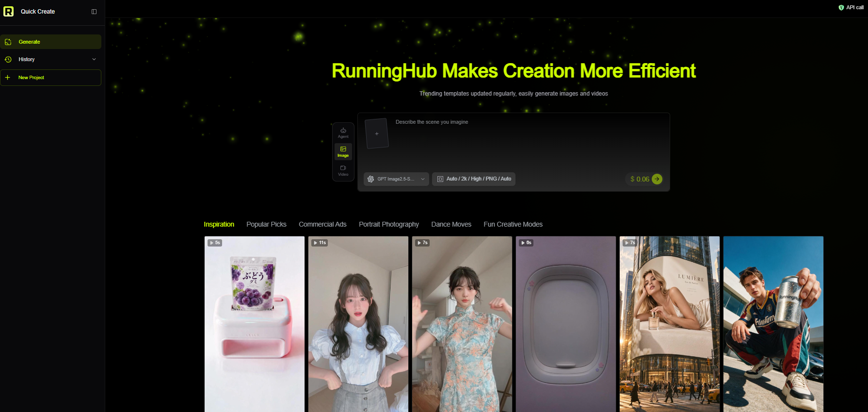Screen dimensions: 868x412
Task: Open the grape gummy package thumbnail
Action: 255,324
